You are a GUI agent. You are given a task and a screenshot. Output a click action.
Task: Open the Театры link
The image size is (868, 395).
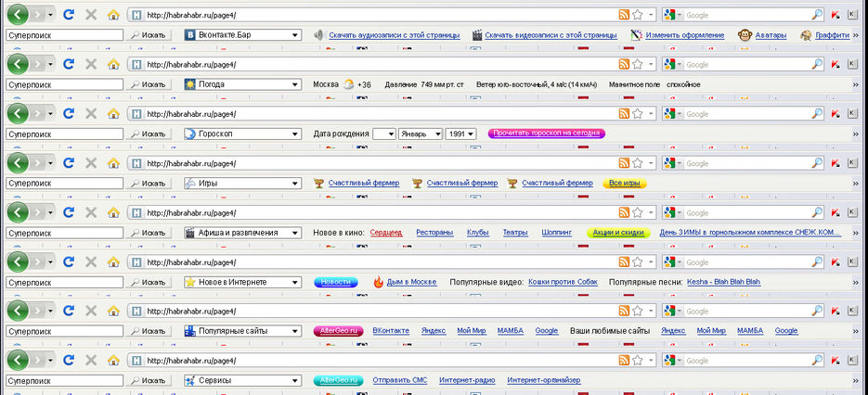coord(515,233)
